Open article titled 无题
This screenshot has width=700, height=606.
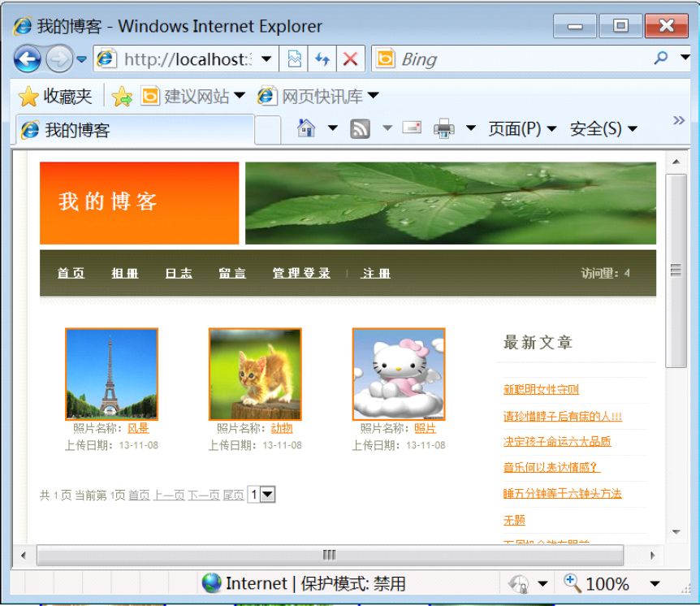[514, 520]
